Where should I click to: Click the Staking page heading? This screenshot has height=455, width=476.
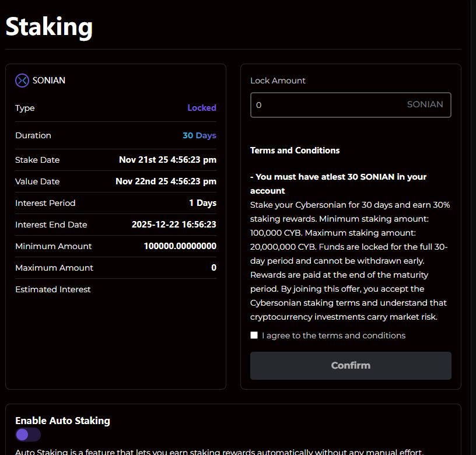pos(49,27)
